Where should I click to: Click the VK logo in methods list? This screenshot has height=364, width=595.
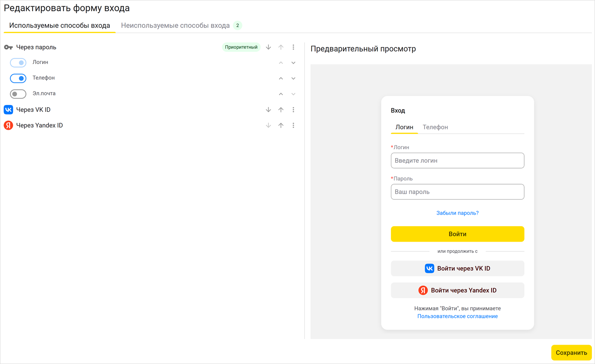[8, 110]
